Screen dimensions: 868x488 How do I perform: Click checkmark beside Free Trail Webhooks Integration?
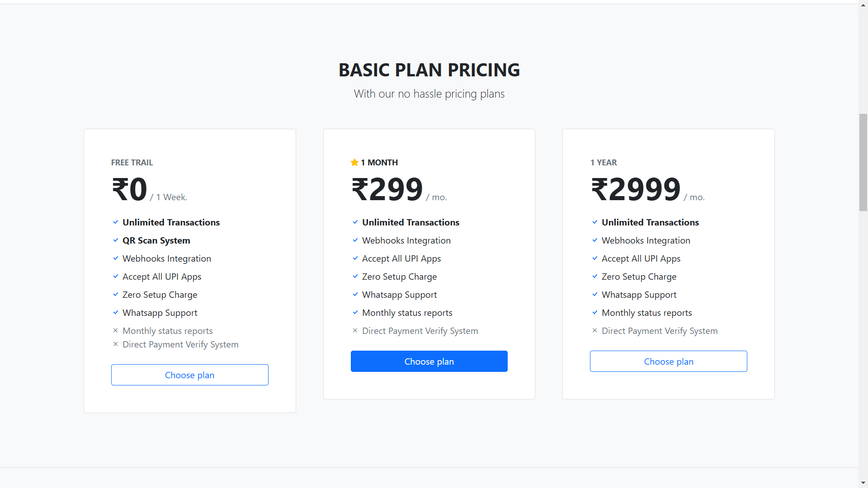pyautogui.click(x=116, y=258)
